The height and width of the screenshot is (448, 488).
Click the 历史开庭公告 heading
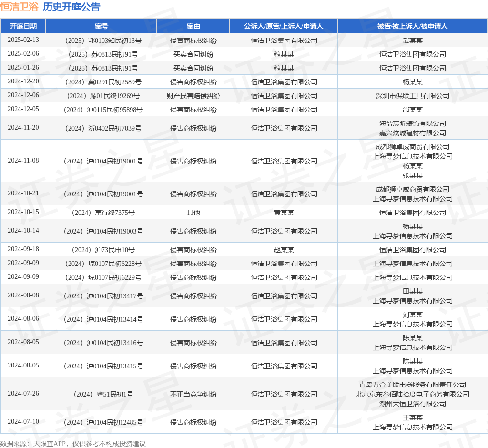coord(71,7)
